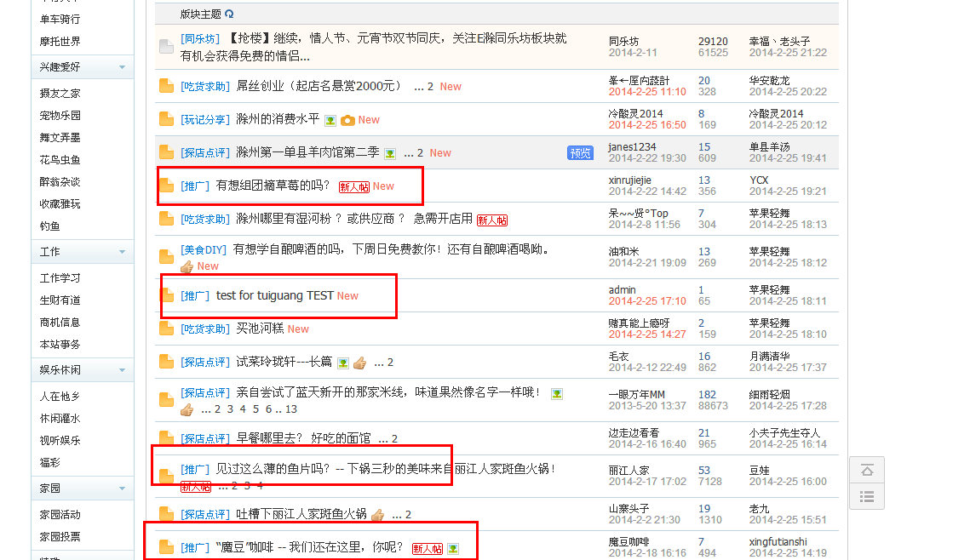Screen dimensions: 970x560
Task: Open thread 早餐哪里去？ 好吃的面馆
Action: point(304,438)
